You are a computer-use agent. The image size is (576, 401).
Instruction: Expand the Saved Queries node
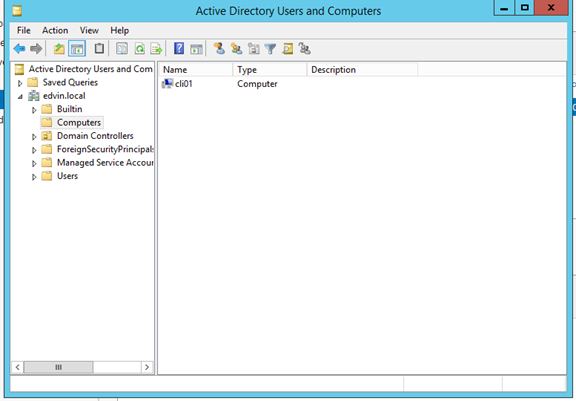[x=20, y=83]
